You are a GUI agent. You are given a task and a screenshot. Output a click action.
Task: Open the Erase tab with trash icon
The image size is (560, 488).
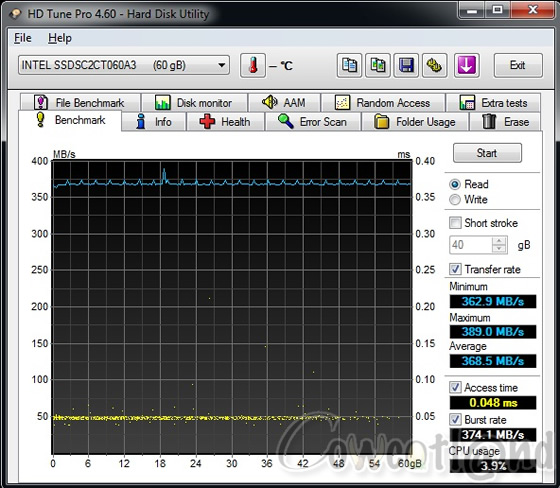pyautogui.click(x=505, y=122)
